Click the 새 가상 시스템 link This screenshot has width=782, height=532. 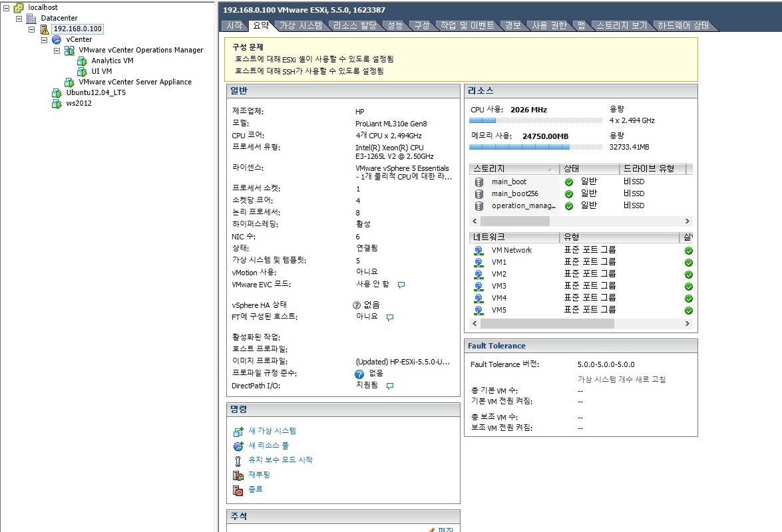coord(272,431)
